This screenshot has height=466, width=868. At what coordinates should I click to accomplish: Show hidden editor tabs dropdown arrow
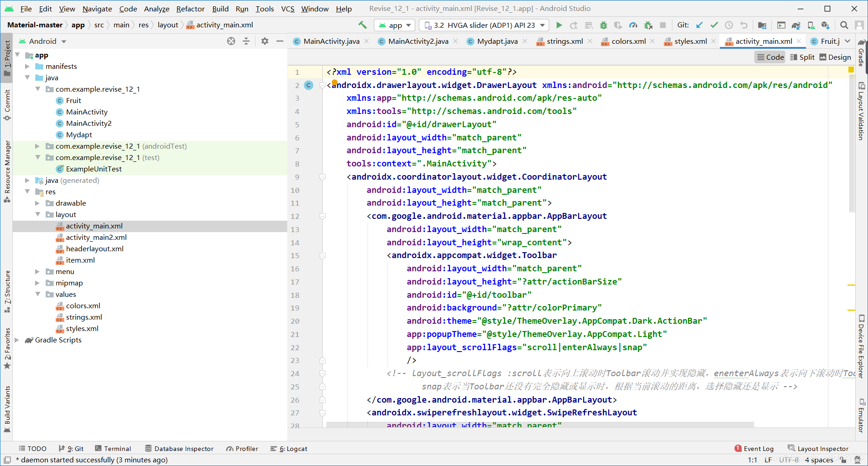click(847, 41)
